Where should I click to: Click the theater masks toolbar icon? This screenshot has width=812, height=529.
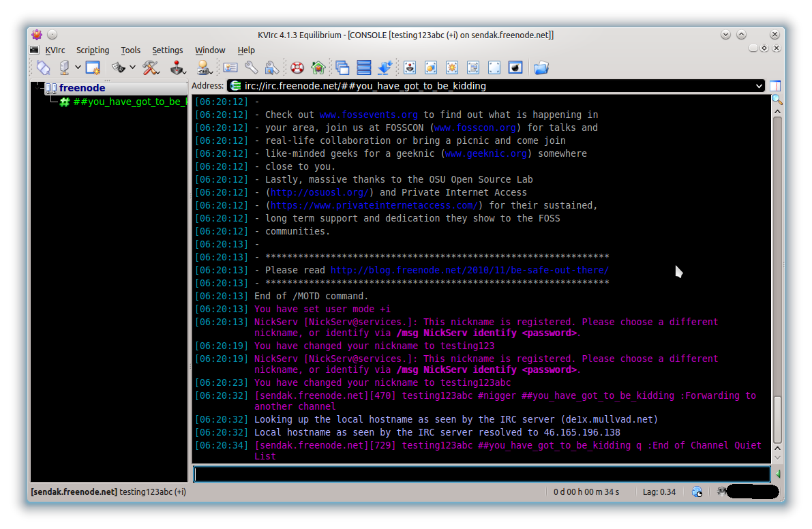tap(119, 67)
